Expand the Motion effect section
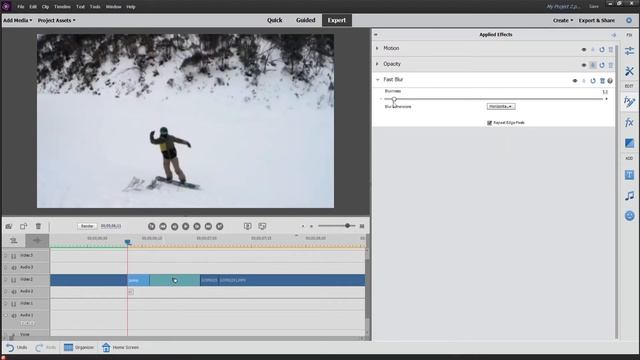The image size is (640, 360). click(x=377, y=48)
